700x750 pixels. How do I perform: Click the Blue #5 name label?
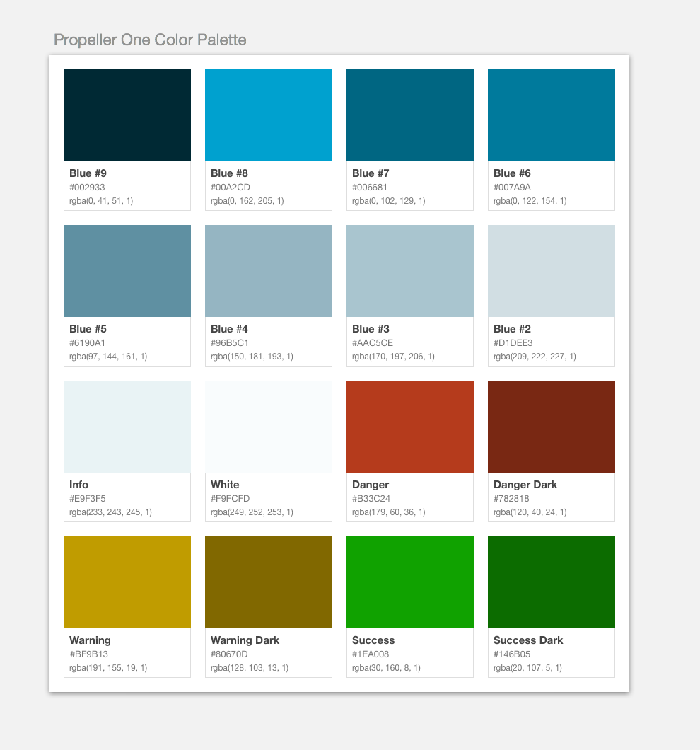(x=88, y=329)
